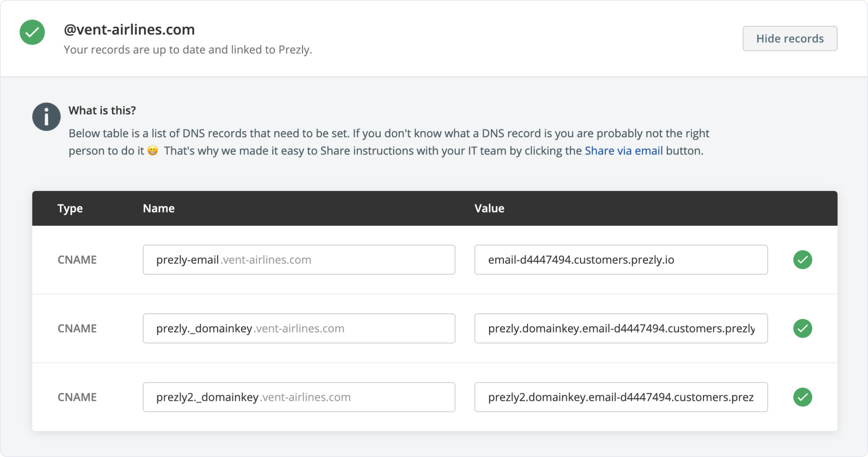Hide the DNS records with Hide records button
The image size is (868, 457).
[x=790, y=38]
